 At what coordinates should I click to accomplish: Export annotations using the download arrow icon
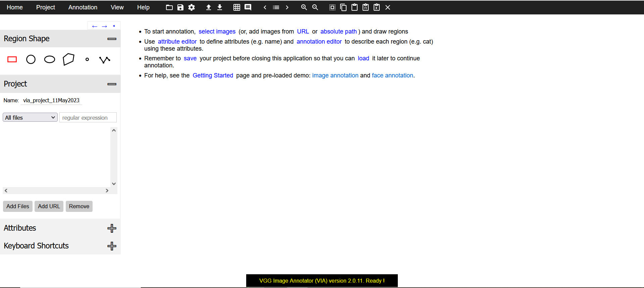click(220, 7)
